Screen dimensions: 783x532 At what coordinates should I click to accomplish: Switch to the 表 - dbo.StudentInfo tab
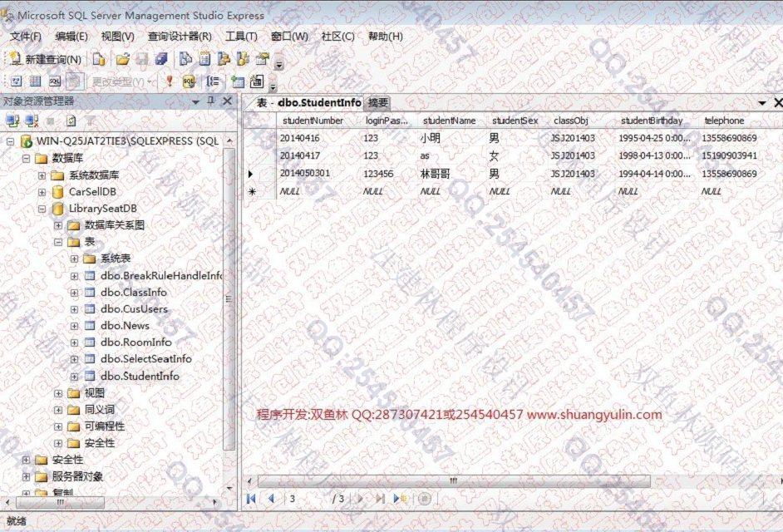(x=308, y=103)
